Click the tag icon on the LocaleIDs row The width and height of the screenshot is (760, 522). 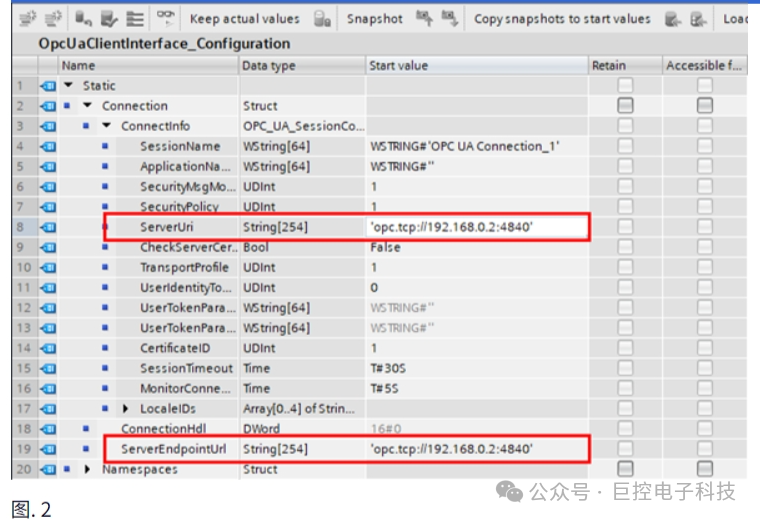click(48, 409)
